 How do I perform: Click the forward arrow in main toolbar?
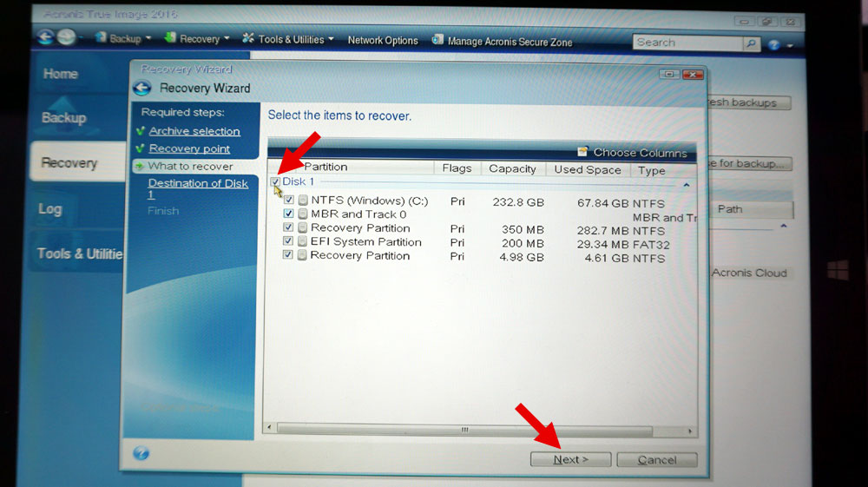[67, 37]
